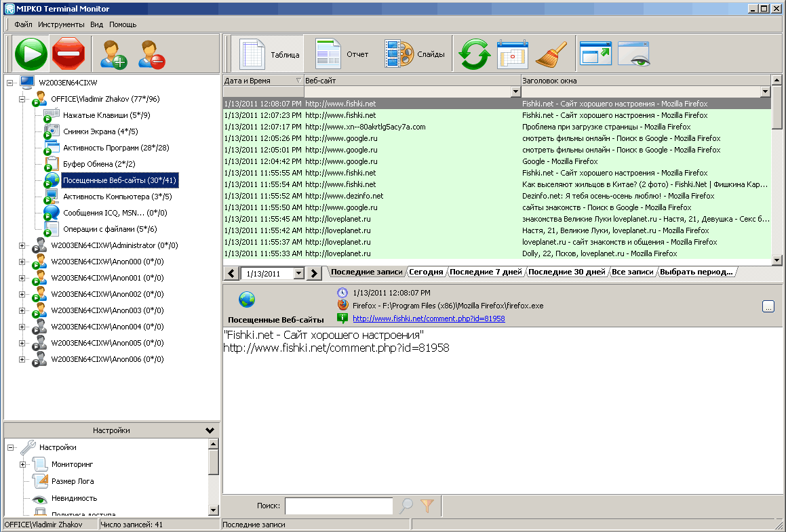Collapse OFFICE\Vladimir Zhakov user node
This screenshot has width=786, height=532.
[22, 99]
